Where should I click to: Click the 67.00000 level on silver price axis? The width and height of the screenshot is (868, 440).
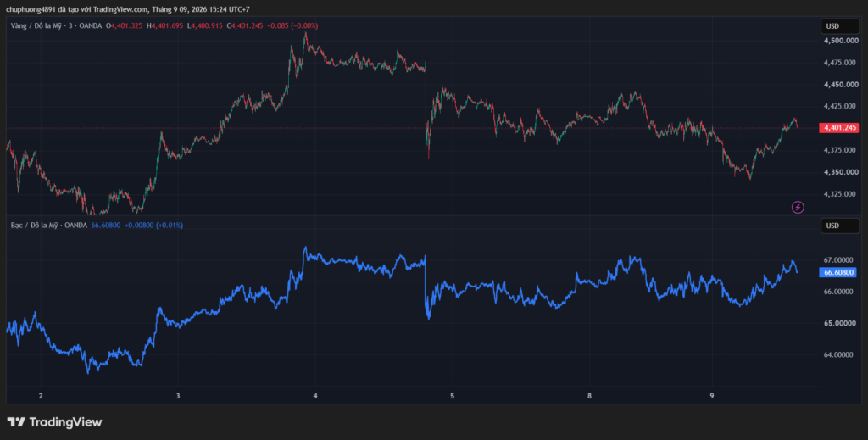coord(838,260)
